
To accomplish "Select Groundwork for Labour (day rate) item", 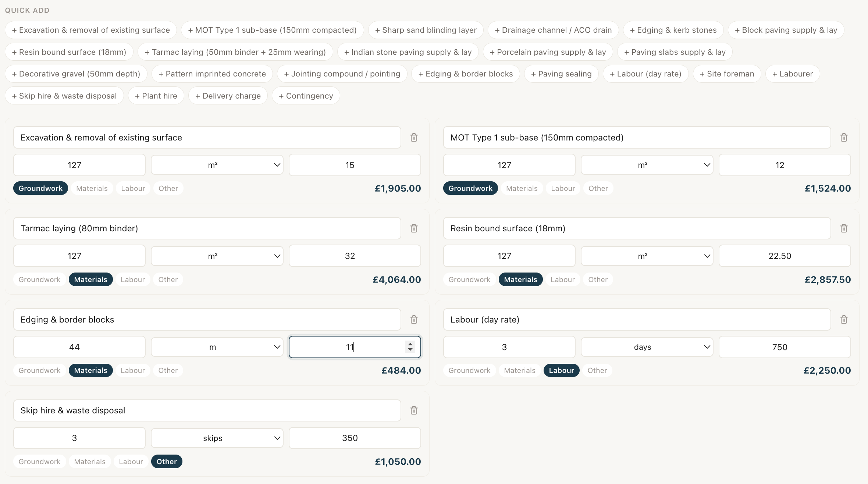I will tap(469, 370).
